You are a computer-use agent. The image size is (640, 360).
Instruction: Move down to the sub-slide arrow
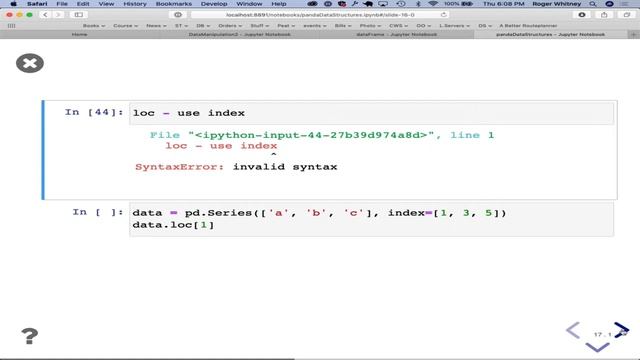tap(597, 347)
